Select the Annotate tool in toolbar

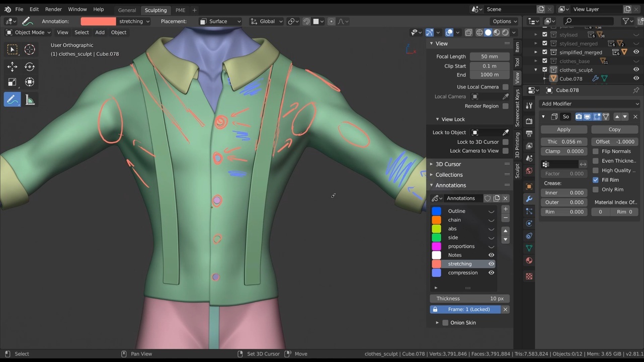click(x=13, y=100)
